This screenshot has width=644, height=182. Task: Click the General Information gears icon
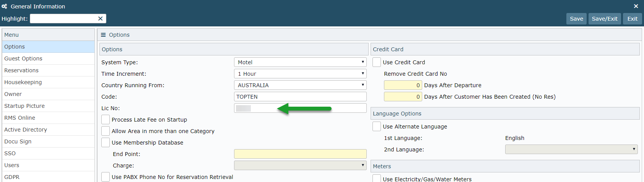click(x=4, y=6)
